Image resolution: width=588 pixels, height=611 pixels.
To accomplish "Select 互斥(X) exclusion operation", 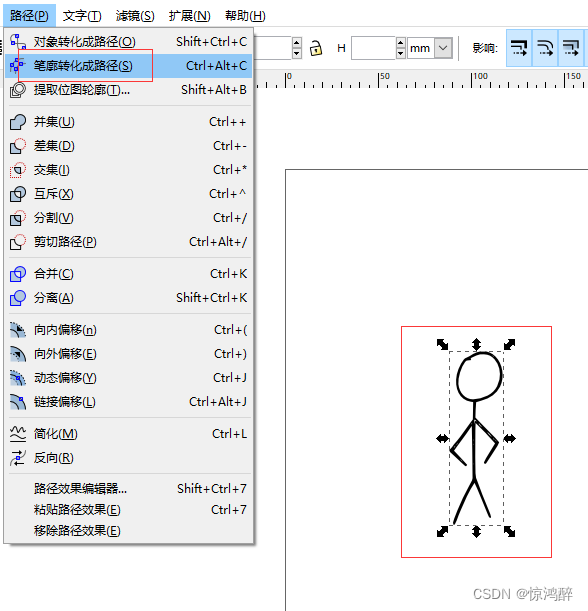I will tap(129, 194).
